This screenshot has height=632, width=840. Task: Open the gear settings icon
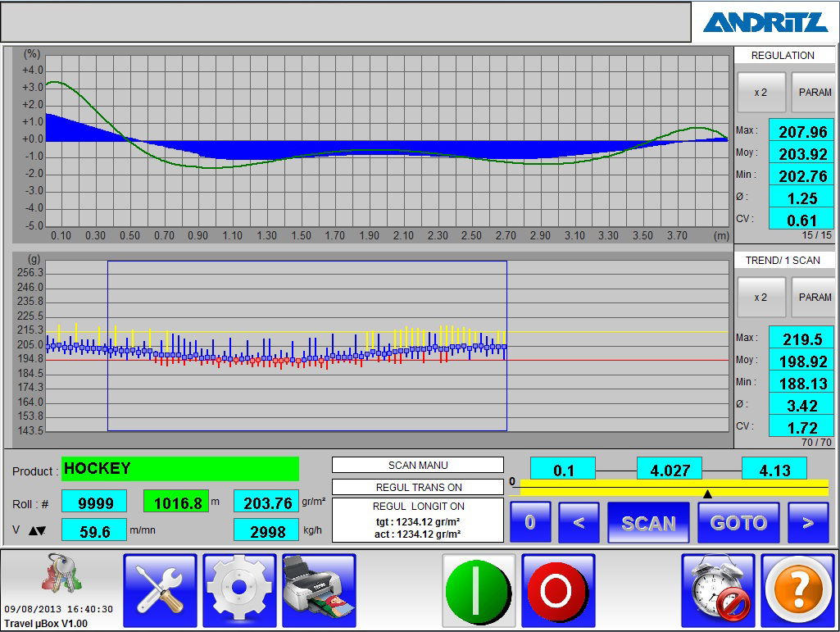(x=239, y=590)
